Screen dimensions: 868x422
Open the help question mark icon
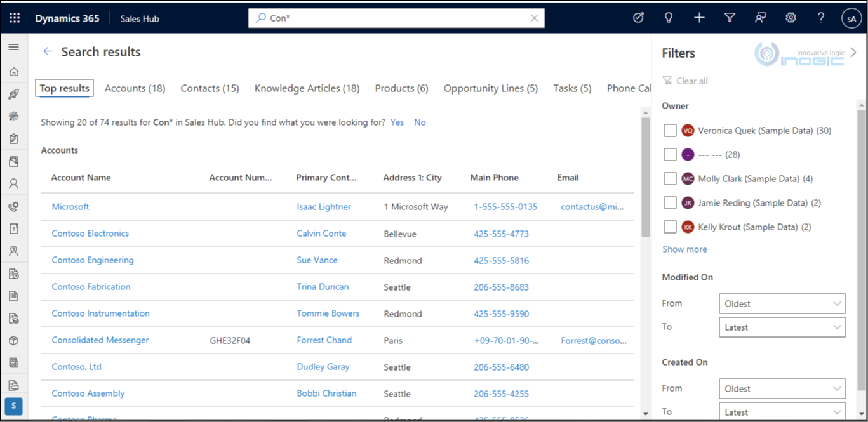[x=821, y=18]
